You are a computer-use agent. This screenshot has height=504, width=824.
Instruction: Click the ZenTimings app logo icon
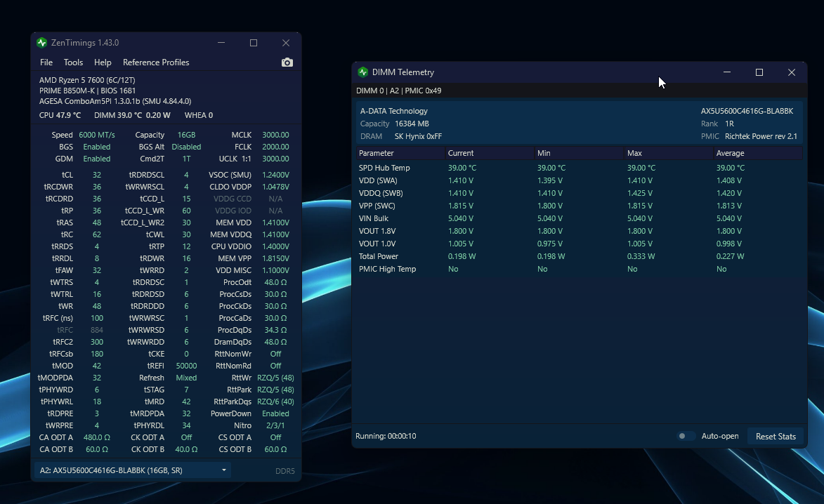(42, 43)
